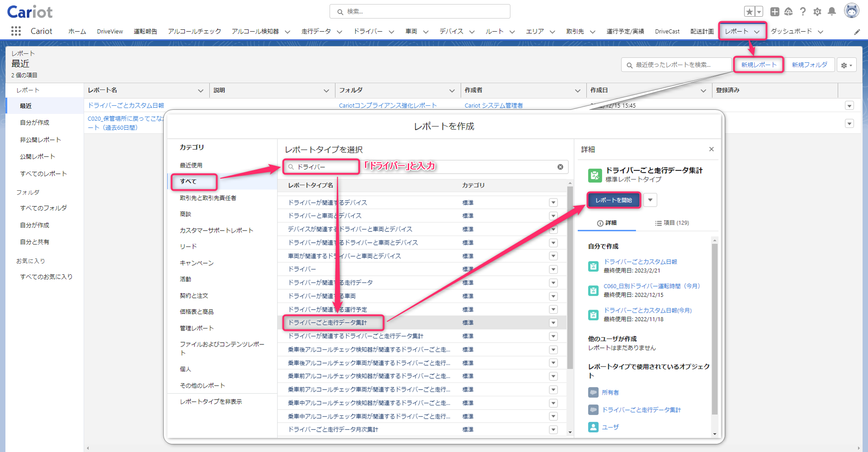The width and height of the screenshot is (868, 452).
Task: Click the 所有者 object icon
Action: (x=593, y=392)
